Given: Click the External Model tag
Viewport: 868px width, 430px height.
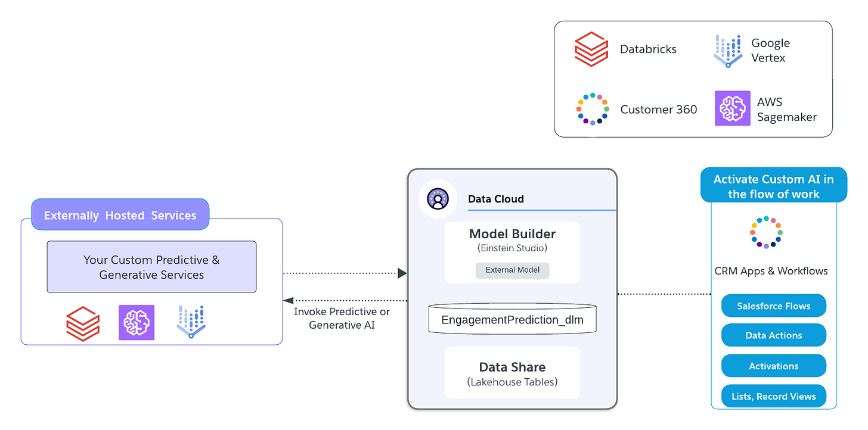Looking at the screenshot, I should [x=512, y=270].
